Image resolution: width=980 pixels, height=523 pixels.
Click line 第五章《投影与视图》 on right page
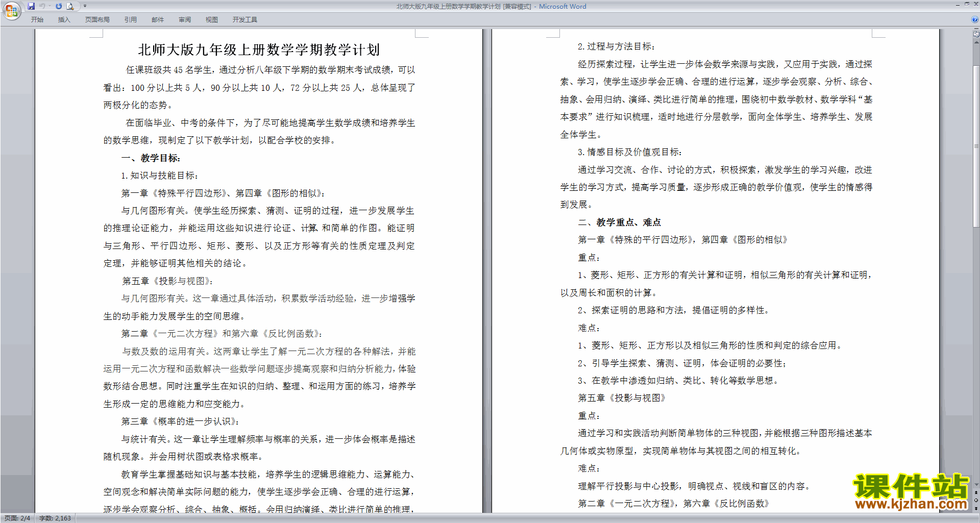[x=622, y=398]
